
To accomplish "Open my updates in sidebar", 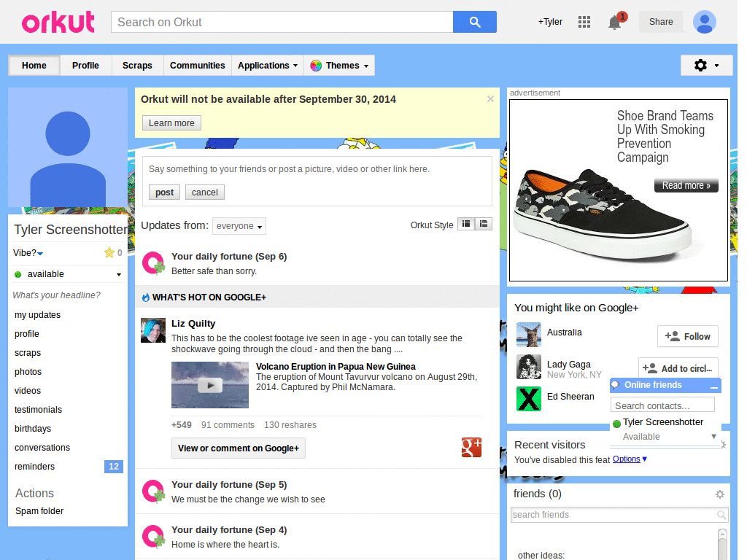I will [x=38, y=315].
